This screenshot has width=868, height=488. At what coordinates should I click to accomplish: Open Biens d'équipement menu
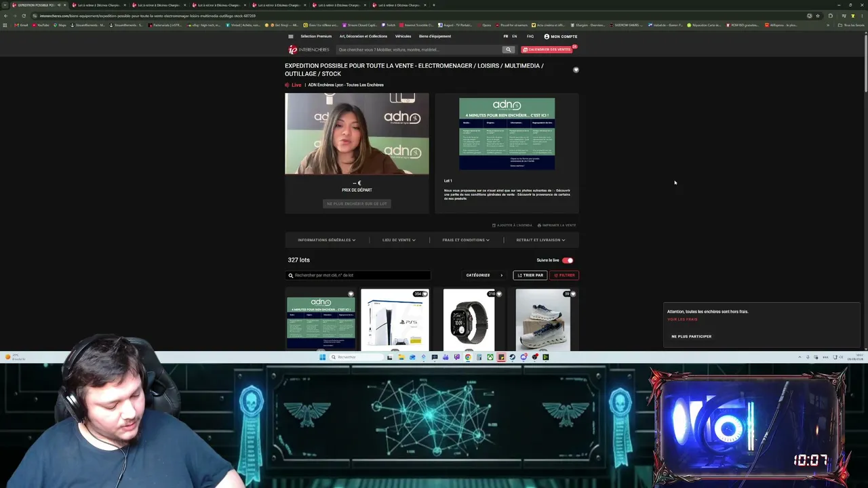tap(435, 37)
